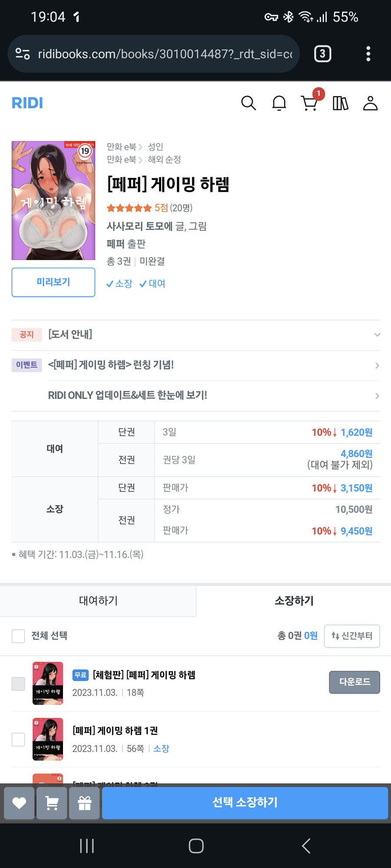This screenshot has height=868, width=391.
Task: Open the 5-star rating reviews
Action: tap(129, 208)
